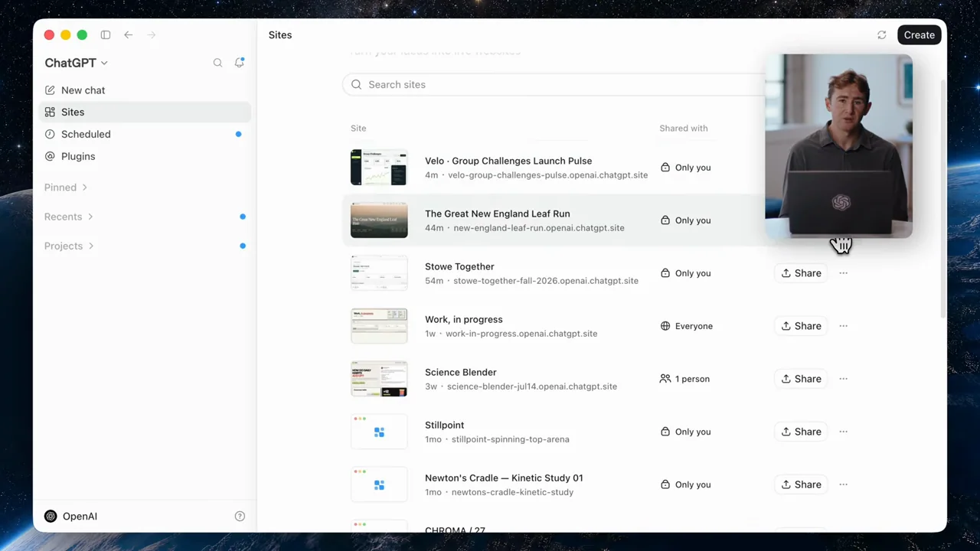Click URL "velo-group-challenges-pulse.openai.chatgpt.site"
The image size is (980, 551).
pos(548,175)
